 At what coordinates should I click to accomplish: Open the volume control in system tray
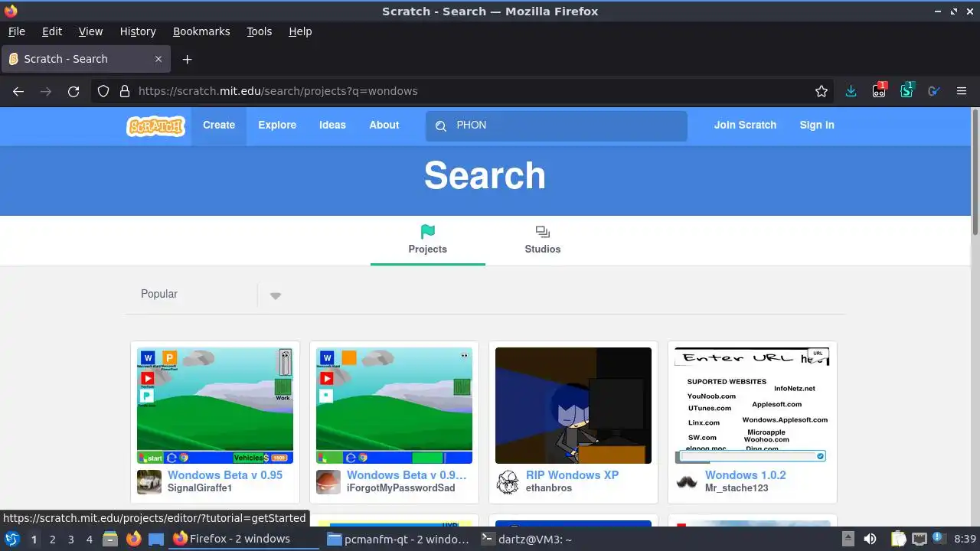(870, 539)
